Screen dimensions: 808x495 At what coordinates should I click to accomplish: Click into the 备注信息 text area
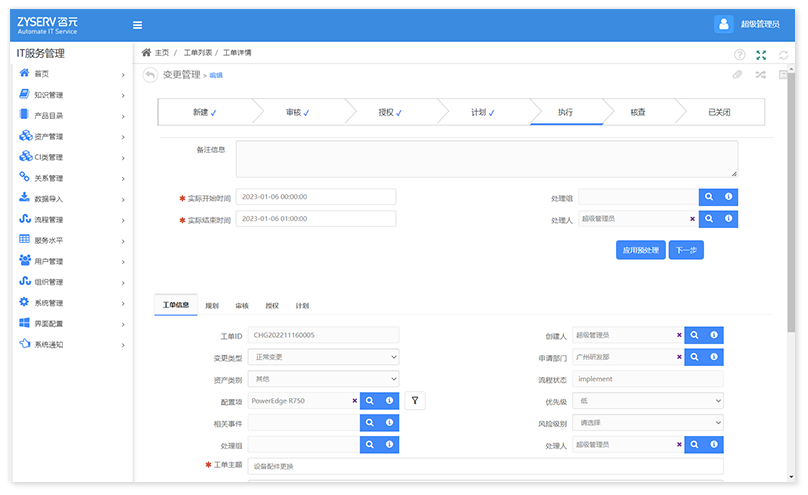tap(486, 159)
